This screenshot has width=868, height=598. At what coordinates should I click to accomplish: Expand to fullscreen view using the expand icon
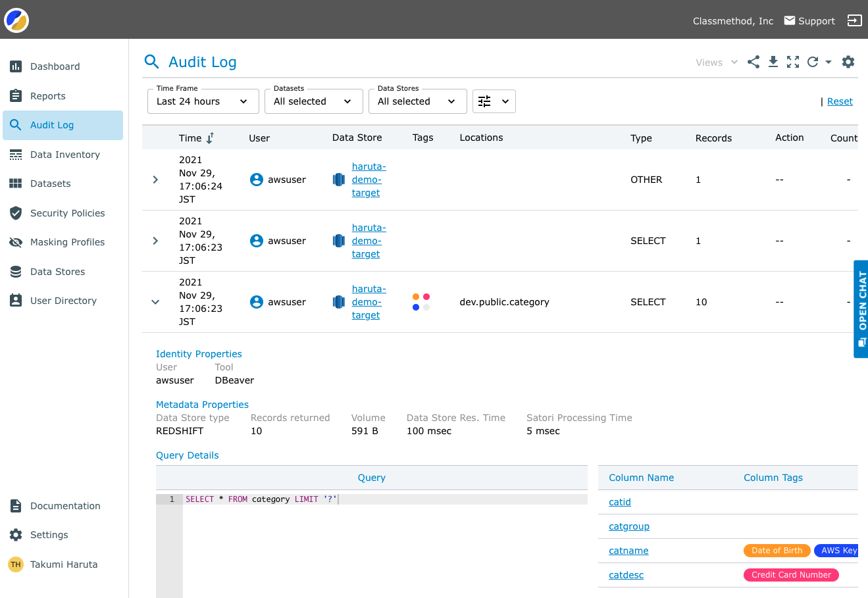792,62
